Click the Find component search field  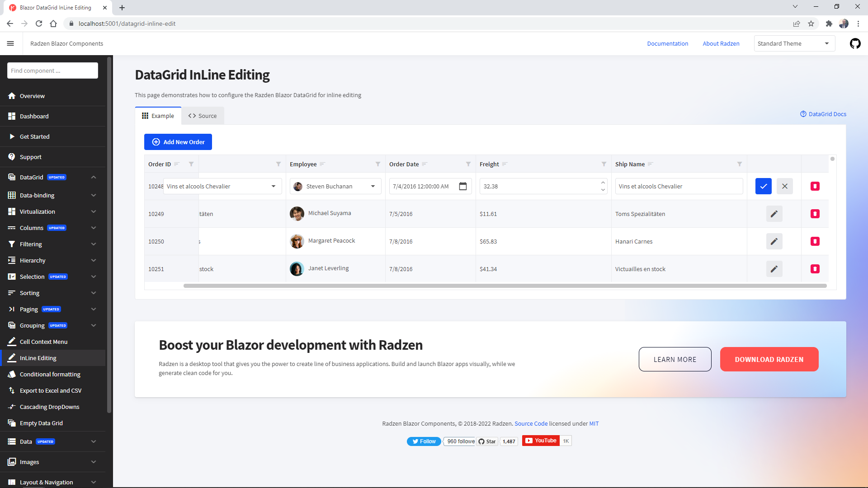click(52, 70)
